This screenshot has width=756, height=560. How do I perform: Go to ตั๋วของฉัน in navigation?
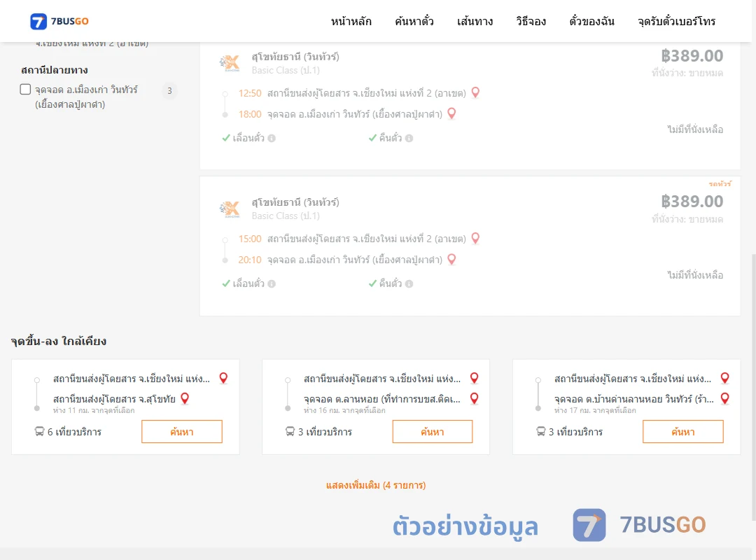click(591, 21)
